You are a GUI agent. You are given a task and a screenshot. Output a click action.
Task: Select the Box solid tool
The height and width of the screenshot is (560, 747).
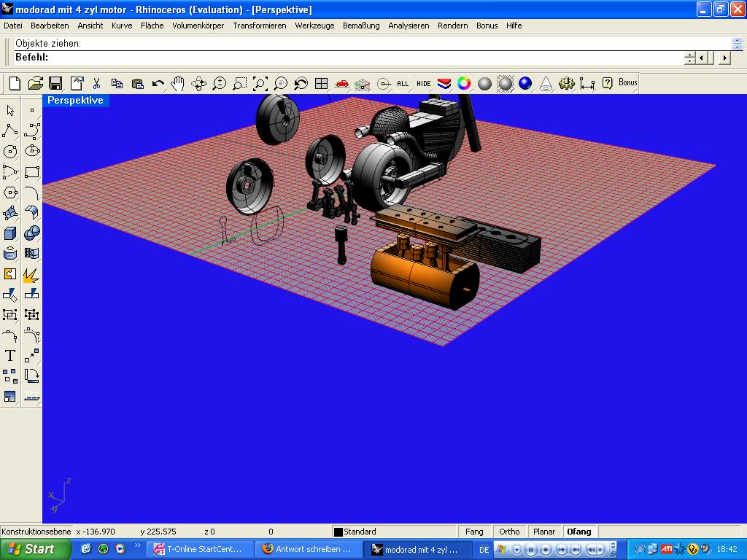pyautogui.click(x=10, y=233)
